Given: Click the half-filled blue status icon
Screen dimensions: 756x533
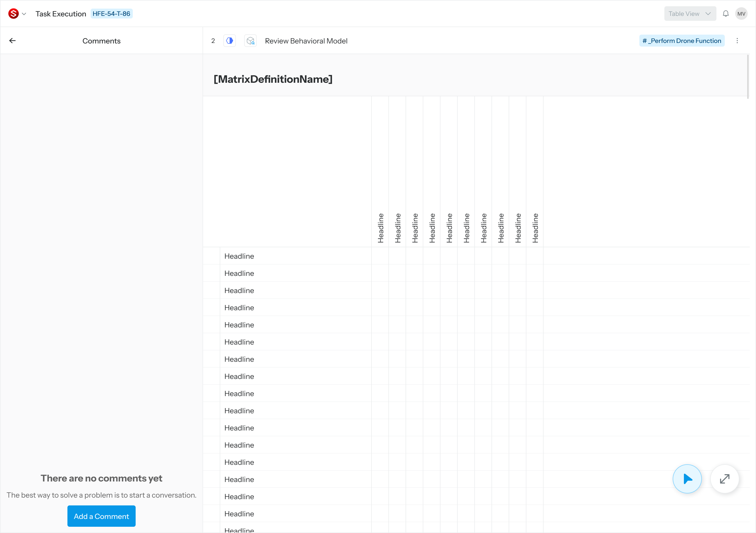Looking at the screenshot, I should (x=230, y=41).
